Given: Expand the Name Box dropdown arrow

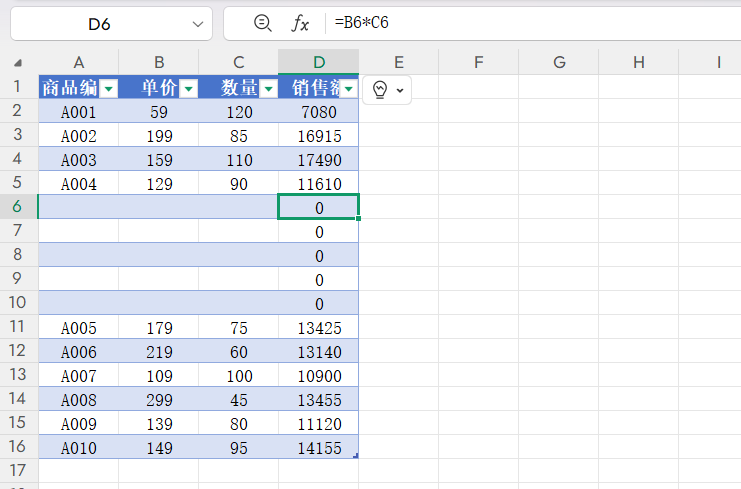Looking at the screenshot, I should pos(196,23).
